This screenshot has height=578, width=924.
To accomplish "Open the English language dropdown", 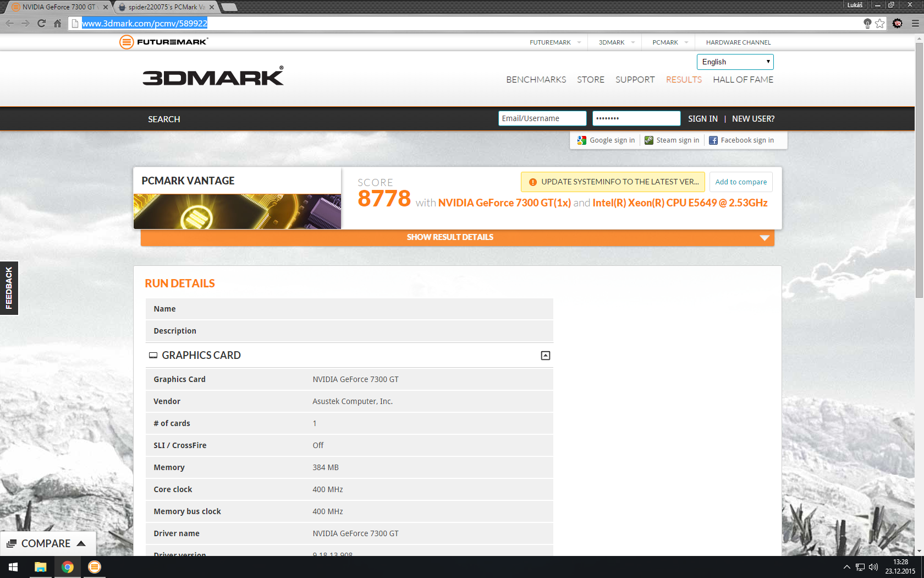I will [x=735, y=62].
